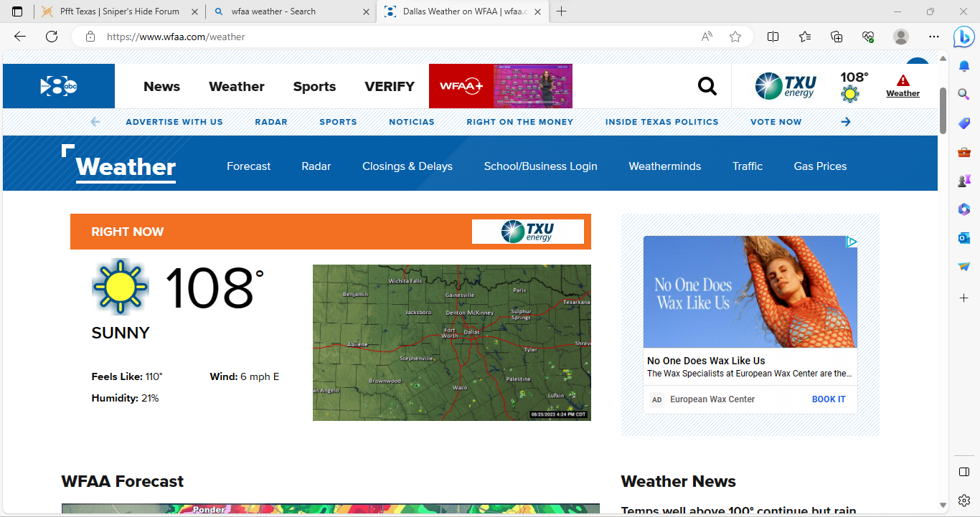Open VOTE NOW link

point(776,122)
